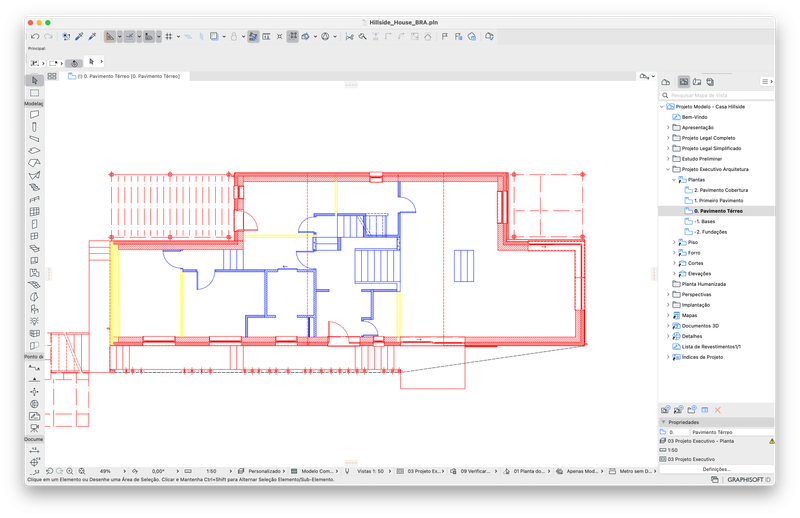Image resolution: width=800 pixels, height=518 pixels.
Task: Click the Undo arrow in top toolbar
Action: click(35, 36)
